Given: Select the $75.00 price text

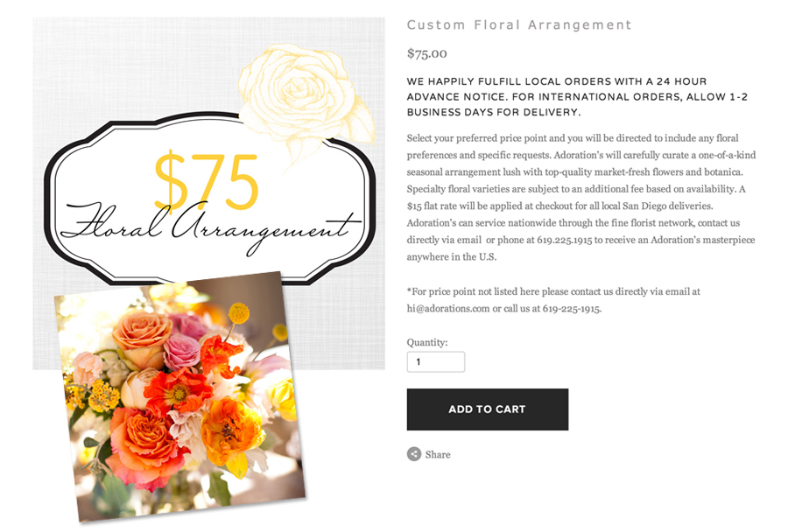Looking at the screenshot, I should click(426, 53).
